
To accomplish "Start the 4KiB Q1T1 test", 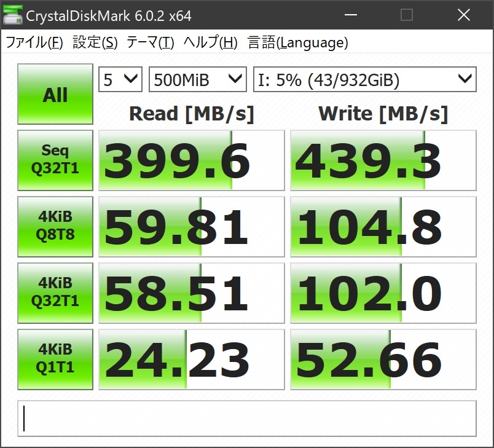I will [55, 360].
